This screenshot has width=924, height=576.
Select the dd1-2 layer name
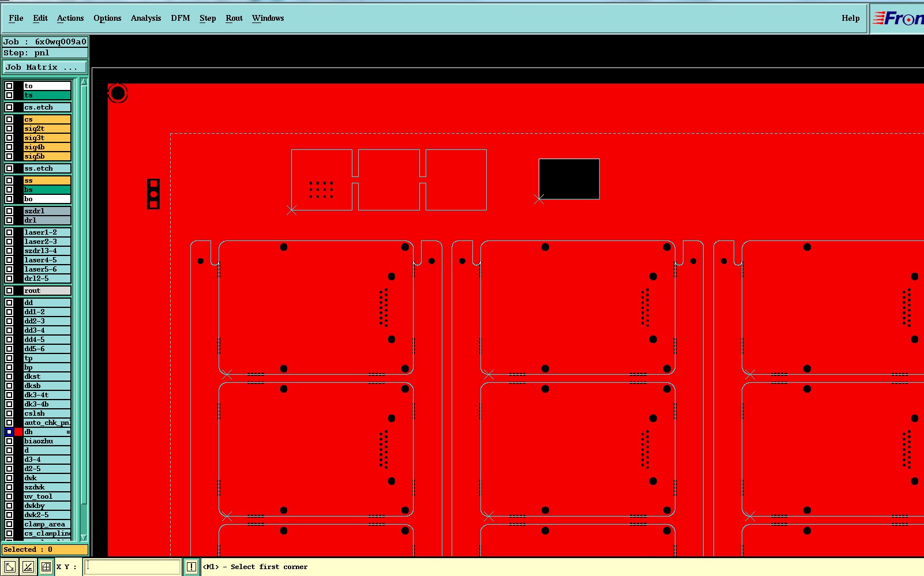(x=47, y=312)
